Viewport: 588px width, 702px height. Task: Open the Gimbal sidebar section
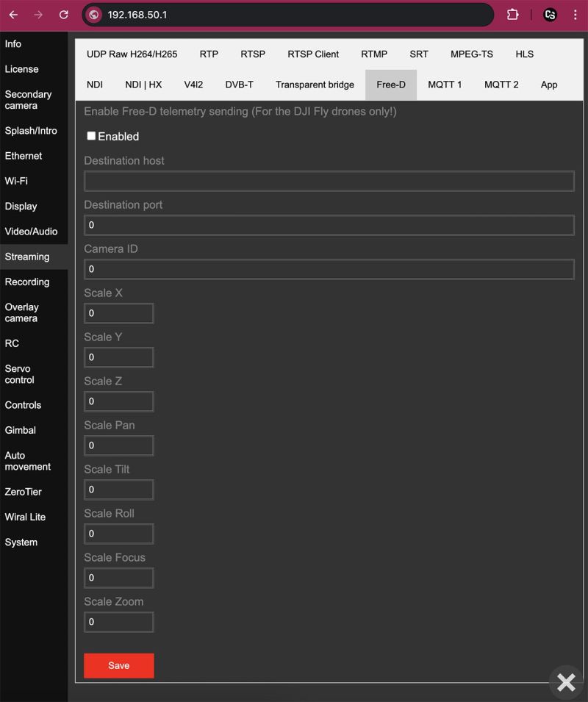[21, 430]
